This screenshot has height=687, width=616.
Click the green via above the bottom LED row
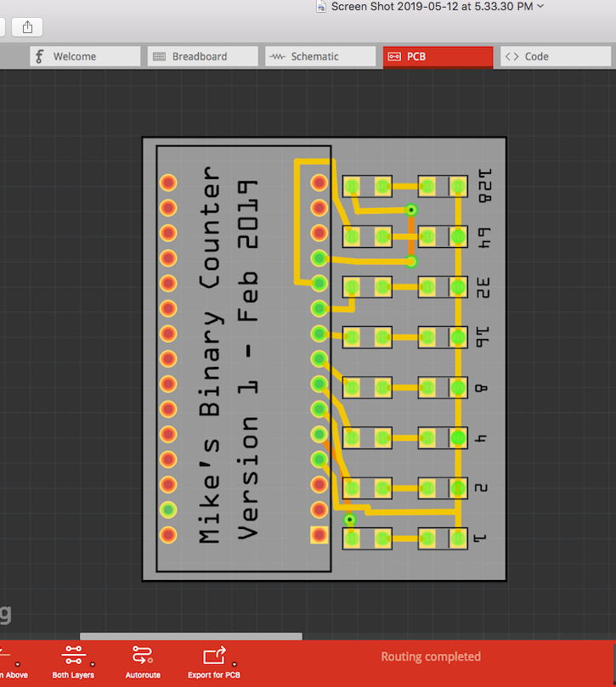349,519
